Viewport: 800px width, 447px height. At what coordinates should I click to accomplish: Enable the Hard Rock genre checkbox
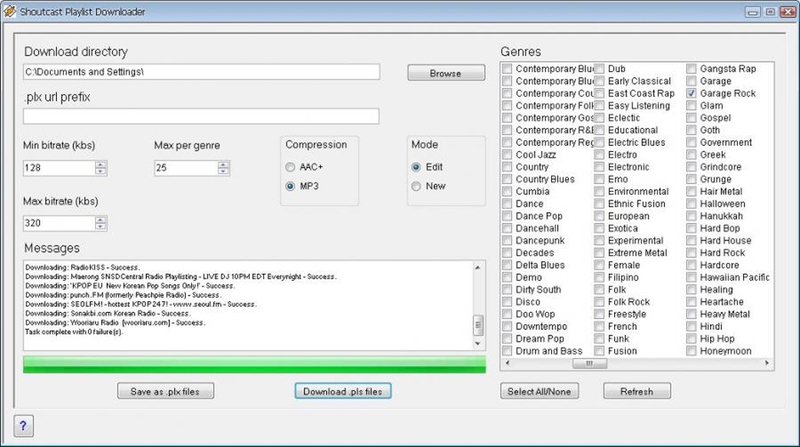pos(691,253)
